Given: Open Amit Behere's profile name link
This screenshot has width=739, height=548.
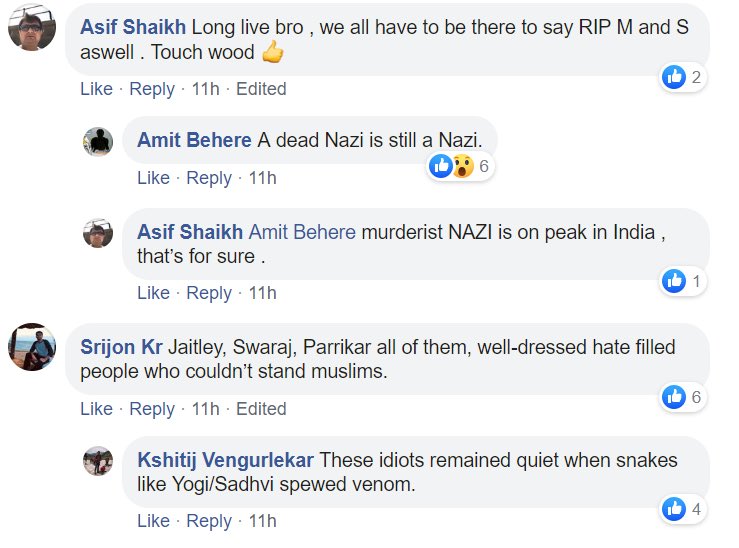Looking at the screenshot, I should [x=194, y=140].
